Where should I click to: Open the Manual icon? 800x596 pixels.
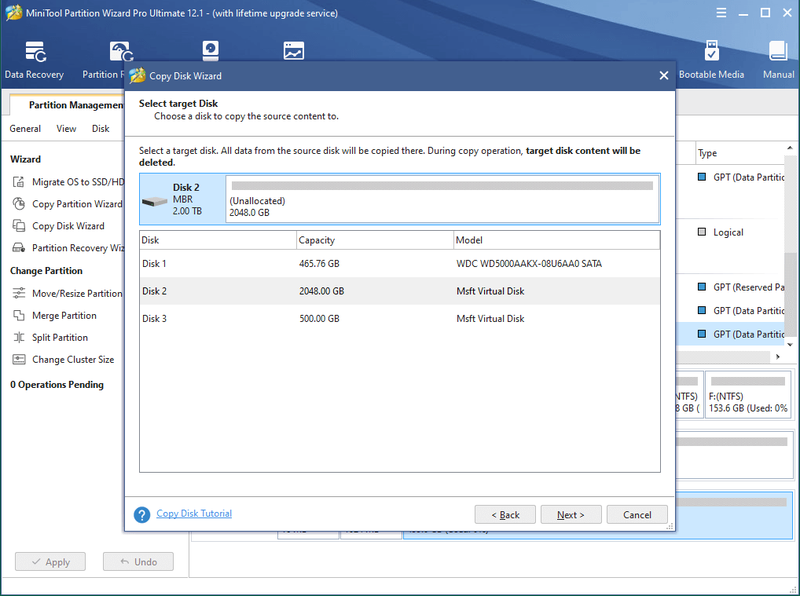(x=778, y=60)
